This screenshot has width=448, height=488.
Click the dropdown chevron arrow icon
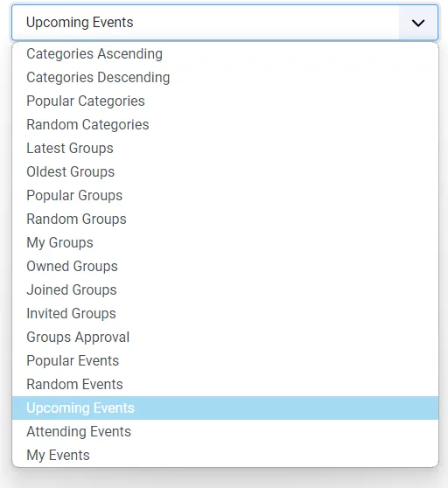coord(418,23)
